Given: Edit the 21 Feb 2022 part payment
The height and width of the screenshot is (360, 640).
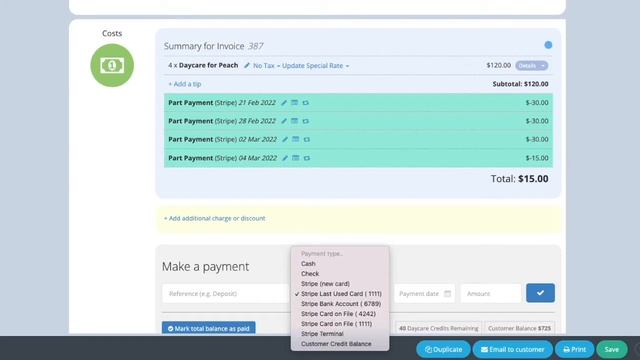Looking at the screenshot, I should pyautogui.click(x=284, y=103).
